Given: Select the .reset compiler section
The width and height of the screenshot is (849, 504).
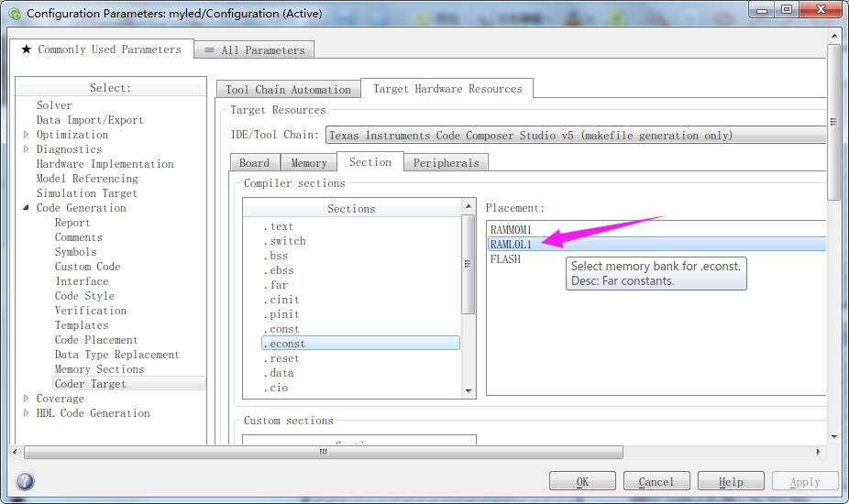Looking at the screenshot, I should pos(281,358).
